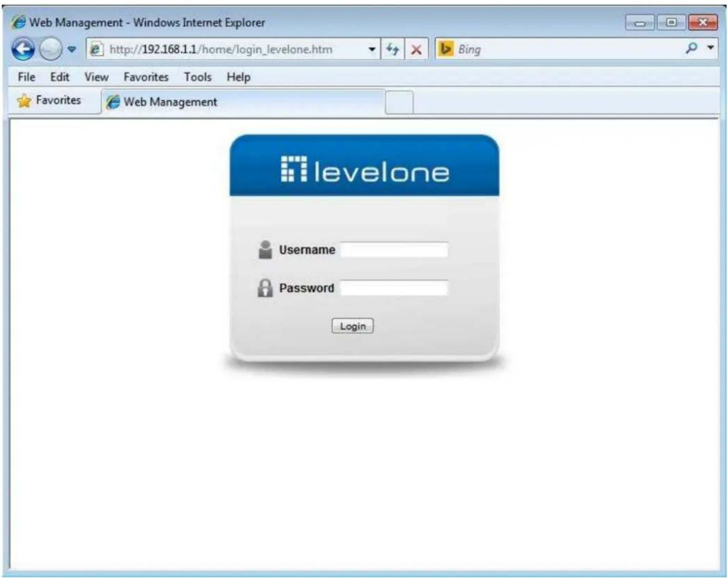Close the Internet Explorer window

point(703,23)
